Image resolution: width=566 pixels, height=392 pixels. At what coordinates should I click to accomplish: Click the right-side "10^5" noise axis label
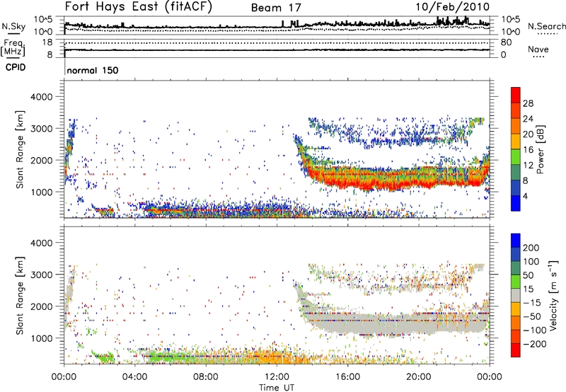tap(511, 20)
